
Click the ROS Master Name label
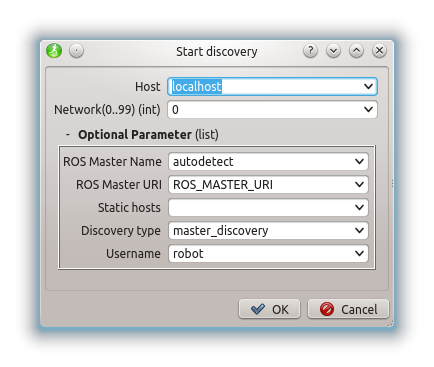coord(112,162)
